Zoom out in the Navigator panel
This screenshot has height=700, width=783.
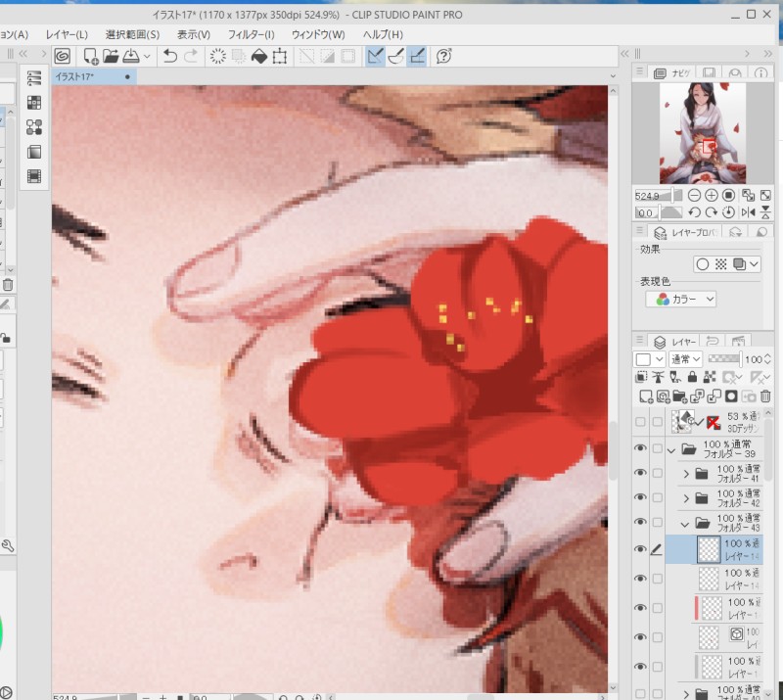[694, 196]
